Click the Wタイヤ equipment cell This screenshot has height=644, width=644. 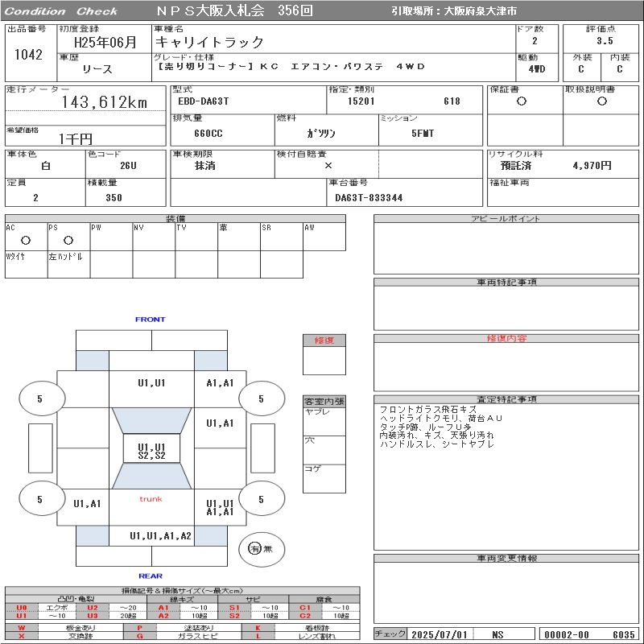coord(27,265)
